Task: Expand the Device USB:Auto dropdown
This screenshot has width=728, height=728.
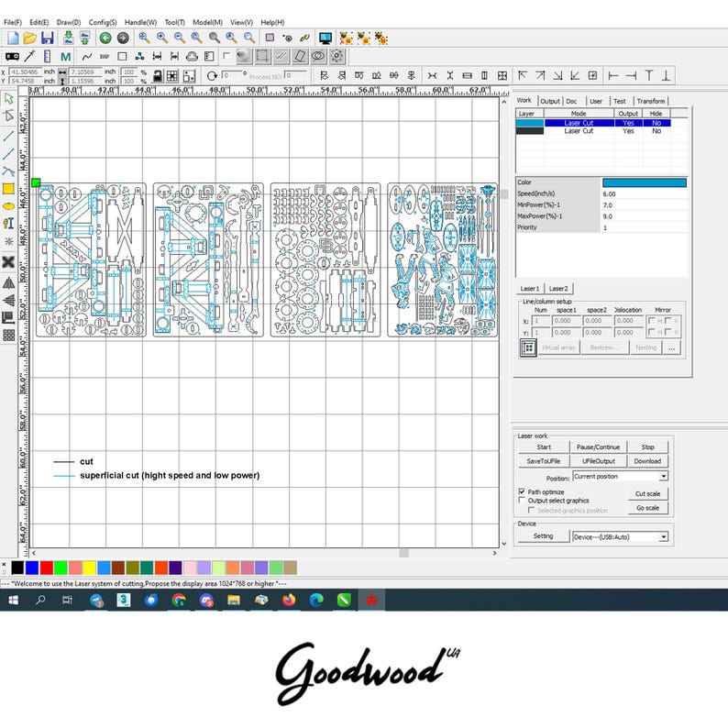Action: pyautogui.click(x=664, y=536)
